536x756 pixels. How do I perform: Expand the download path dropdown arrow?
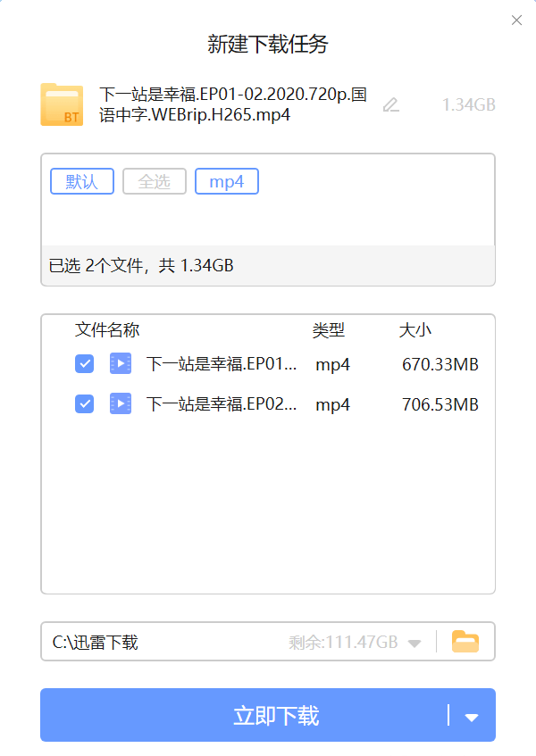(x=415, y=644)
